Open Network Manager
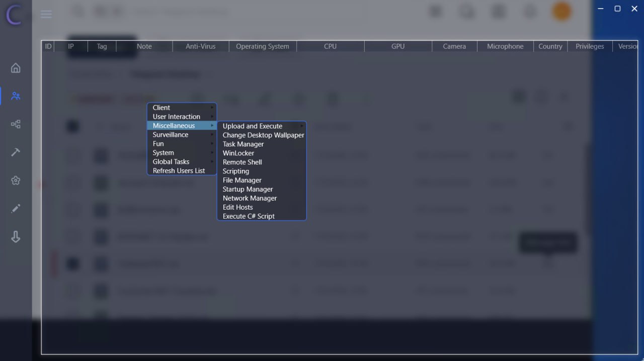Screen dimensions: 644x361 pyautogui.click(x=262, y=199)
